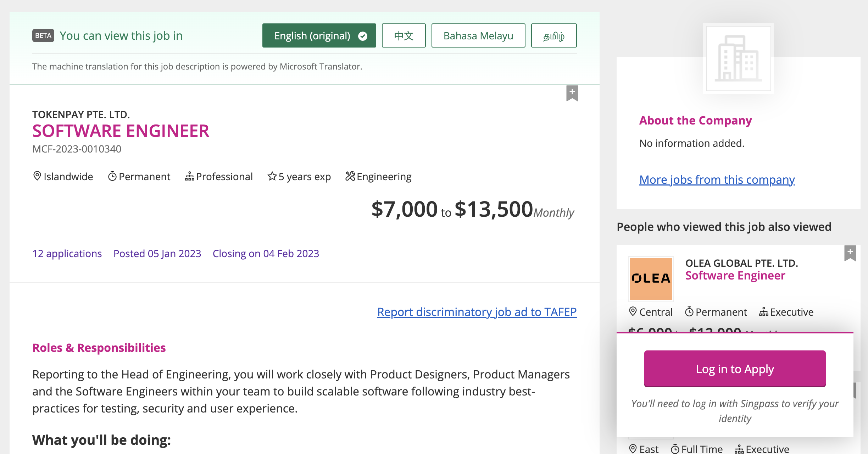Click the star icon beside 5 years exp
The width and height of the screenshot is (868, 454).
[x=272, y=176]
